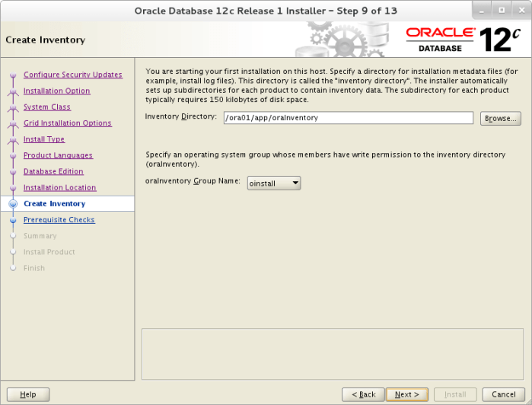Close the installer window
Screen dimensions: 532x405
click(522, 11)
